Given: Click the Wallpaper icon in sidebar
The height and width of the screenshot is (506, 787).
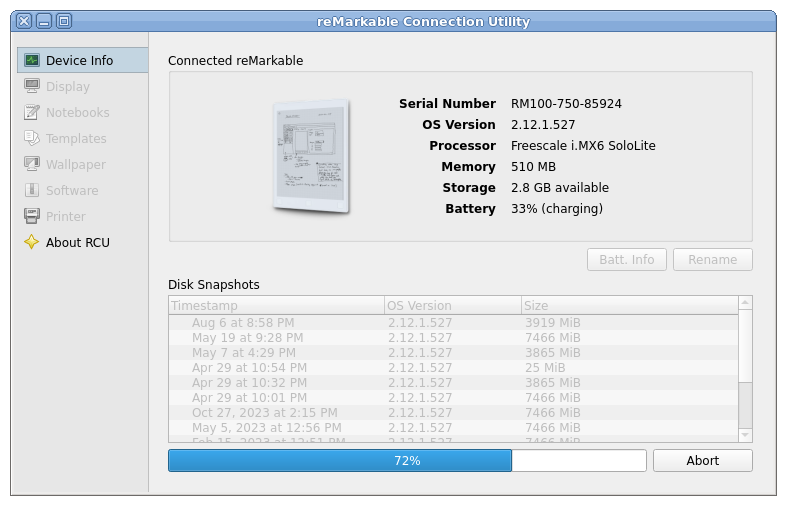Looking at the screenshot, I should point(32,165).
